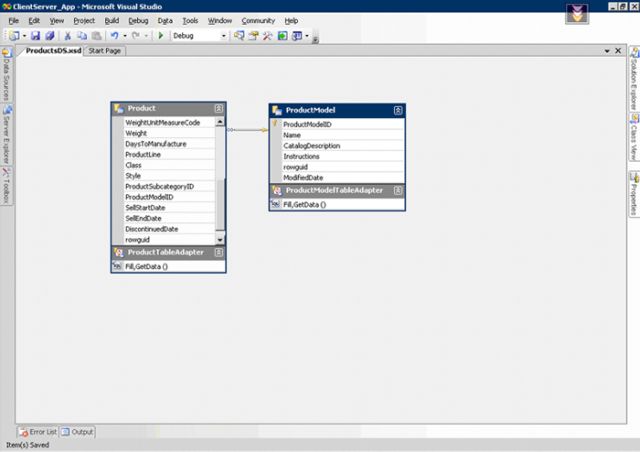This screenshot has height=452, width=640.
Task: Open the Project menu
Action: 84,21
